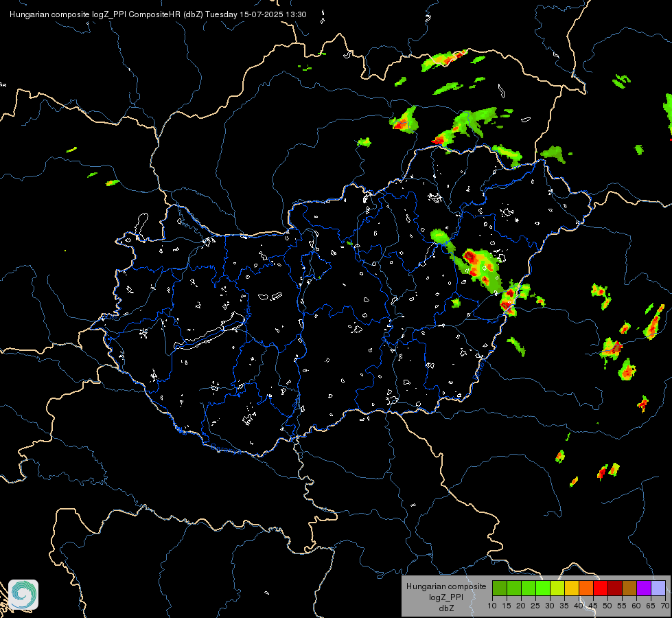Click the date and time '15-07-2025 13:30' in the title
The image size is (672, 618).
273,14
